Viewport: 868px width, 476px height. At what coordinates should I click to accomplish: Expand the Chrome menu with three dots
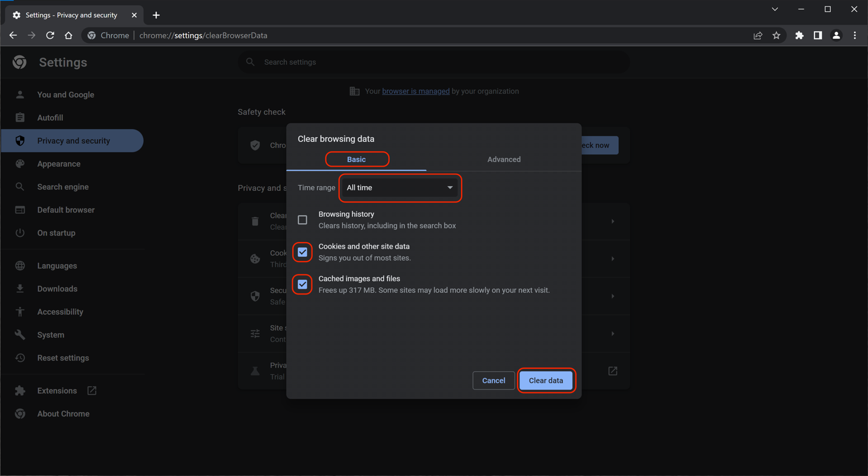click(854, 35)
